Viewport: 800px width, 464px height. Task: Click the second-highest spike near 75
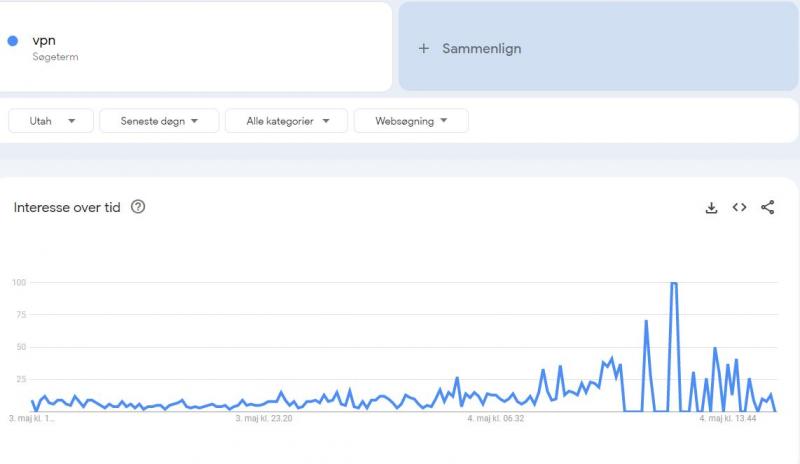pos(646,321)
